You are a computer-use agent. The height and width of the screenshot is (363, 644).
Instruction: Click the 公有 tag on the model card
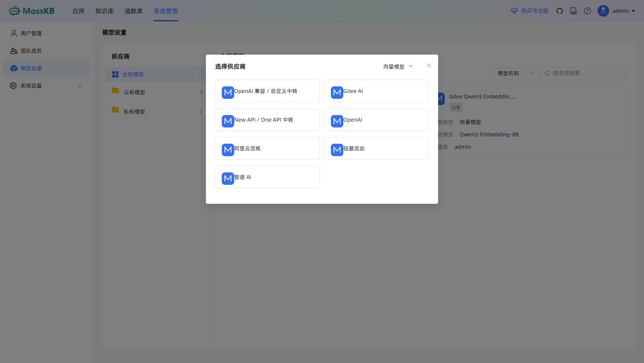click(x=456, y=107)
